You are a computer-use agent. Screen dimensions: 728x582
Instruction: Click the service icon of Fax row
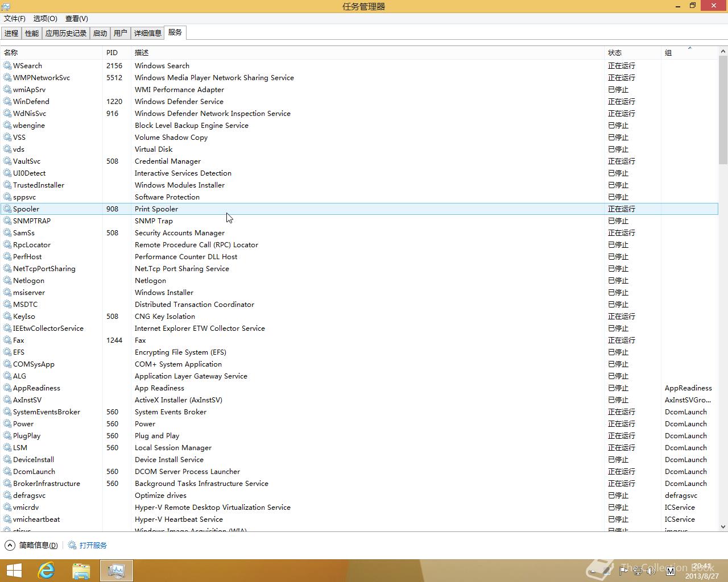tap(7, 340)
